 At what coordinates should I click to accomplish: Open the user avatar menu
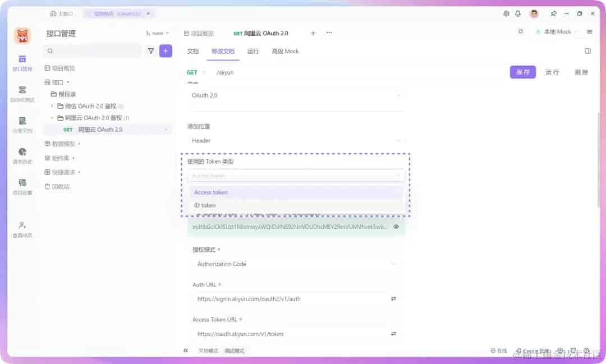[x=534, y=13]
